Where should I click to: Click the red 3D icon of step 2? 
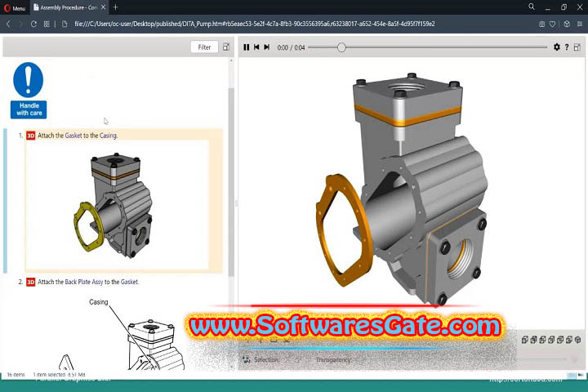31,282
